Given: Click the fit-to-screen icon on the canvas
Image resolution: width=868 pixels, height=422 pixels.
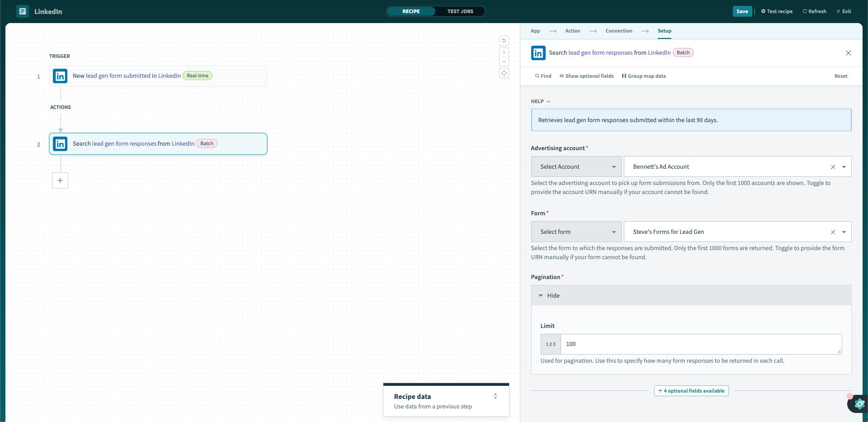Looking at the screenshot, I should [x=504, y=73].
